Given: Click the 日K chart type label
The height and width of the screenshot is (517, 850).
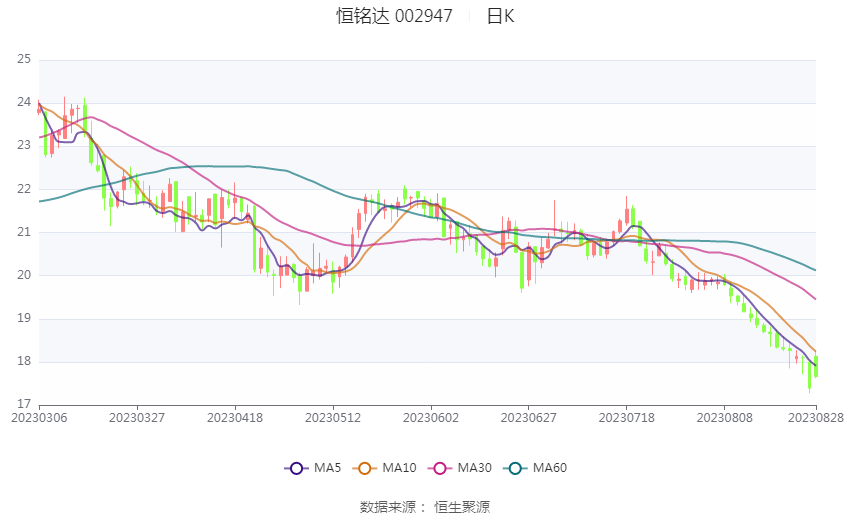Looking at the screenshot, I should coord(500,16).
